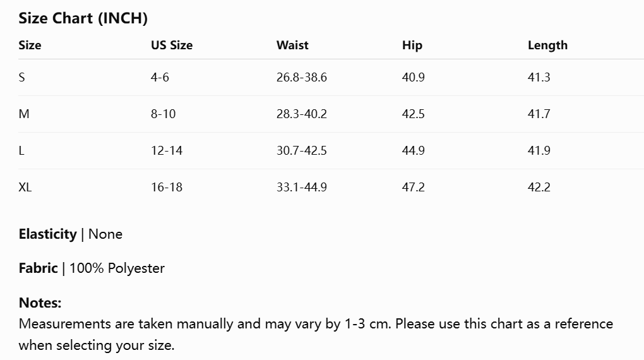Click length value 42.2
The width and height of the screenshot is (644, 360).
click(539, 187)
